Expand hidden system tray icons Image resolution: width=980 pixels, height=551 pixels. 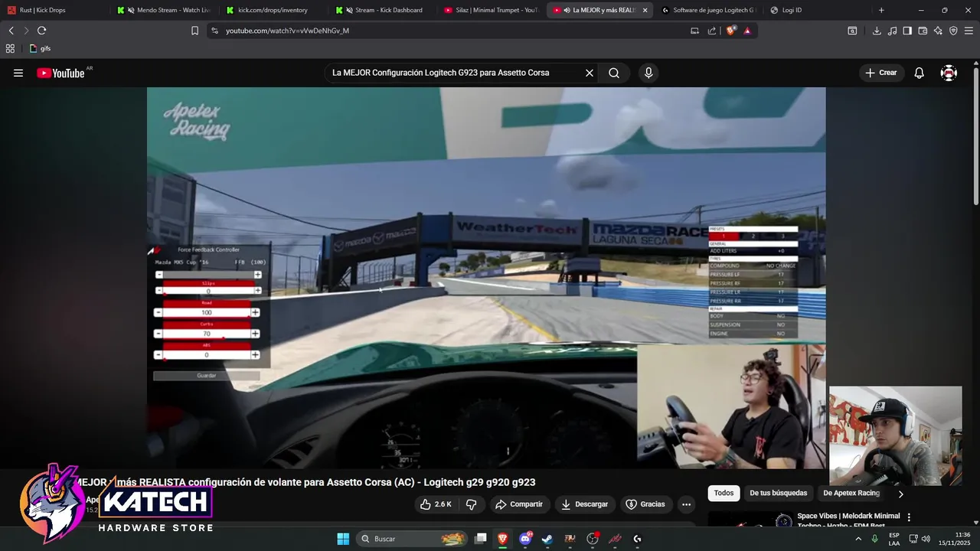point(857,539)
